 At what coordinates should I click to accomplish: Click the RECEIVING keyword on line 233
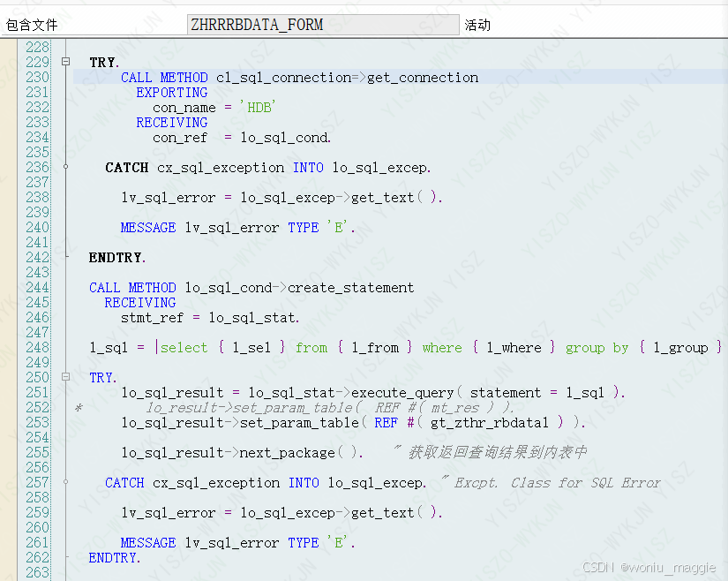[172, 123]
